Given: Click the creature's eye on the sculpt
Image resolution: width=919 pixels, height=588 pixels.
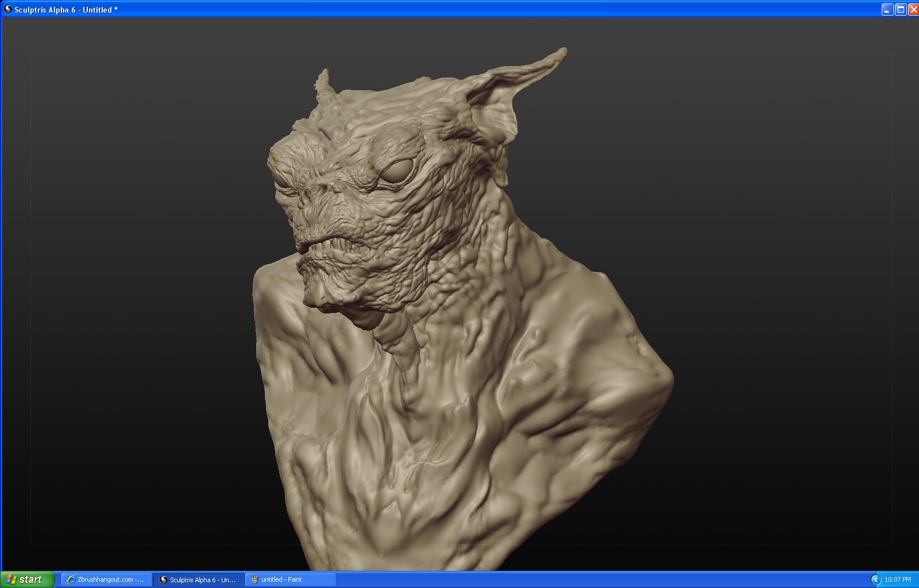Looking at the screenshot, I should pyautogui.click(x=396, y=171).
